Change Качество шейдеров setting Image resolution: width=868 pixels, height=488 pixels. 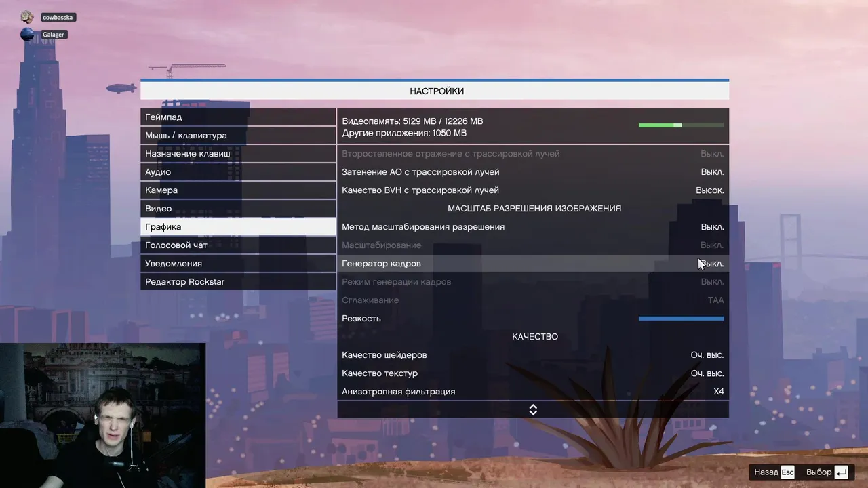533,355
